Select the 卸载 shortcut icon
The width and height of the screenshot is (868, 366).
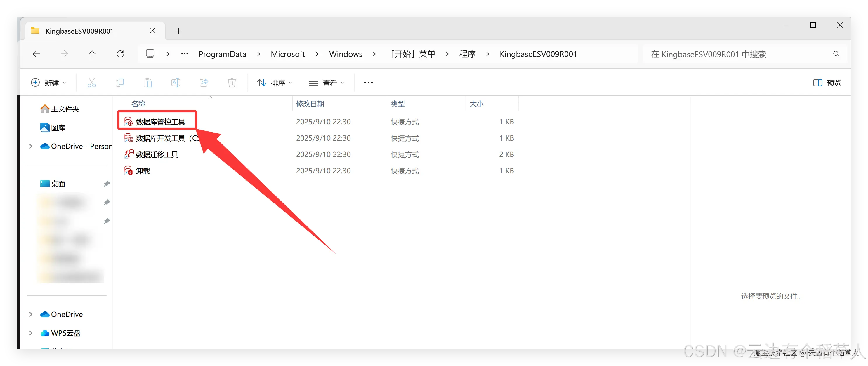pyautogui.click(x=129, y=171)
